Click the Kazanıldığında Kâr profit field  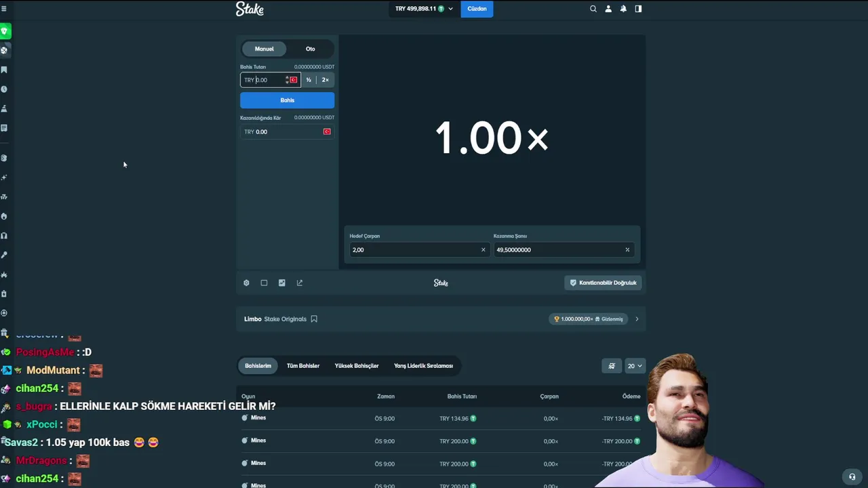287,131
